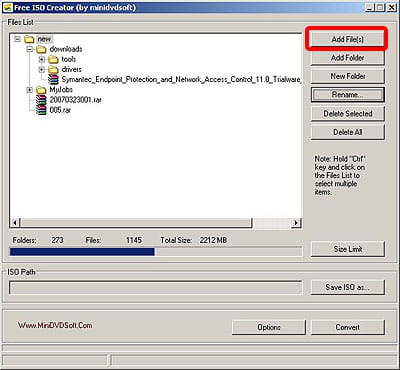The image size is (400, 370).
Task: Select the Symantec archive file icon
Action: [53, 80]
